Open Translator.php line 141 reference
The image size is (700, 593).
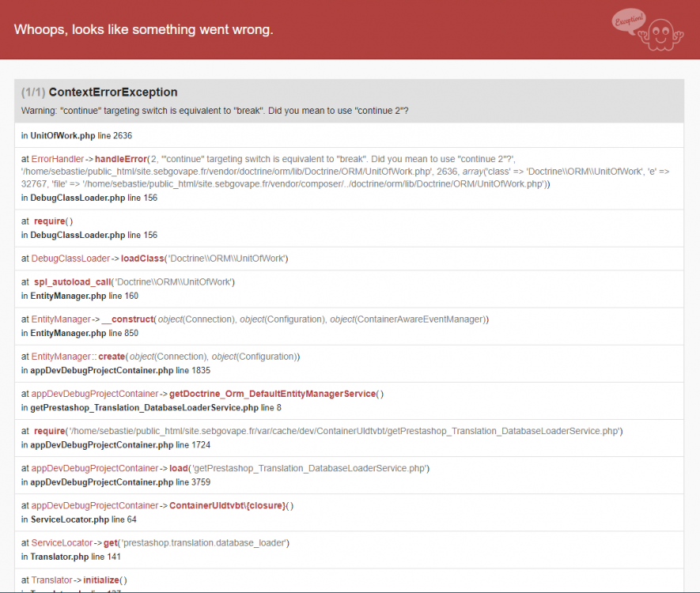[71, 557]
